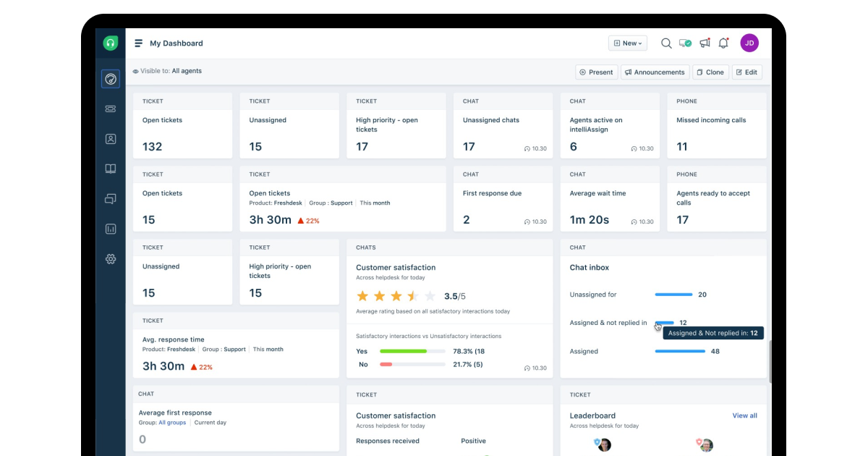
Task: Open the Tickets icon in the sidebar
Action: point(110,109)
